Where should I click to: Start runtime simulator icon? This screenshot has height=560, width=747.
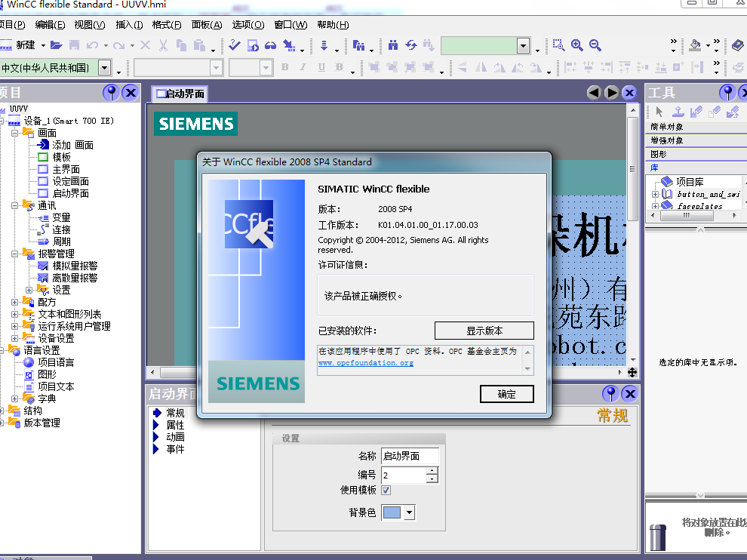coord(253,45)
